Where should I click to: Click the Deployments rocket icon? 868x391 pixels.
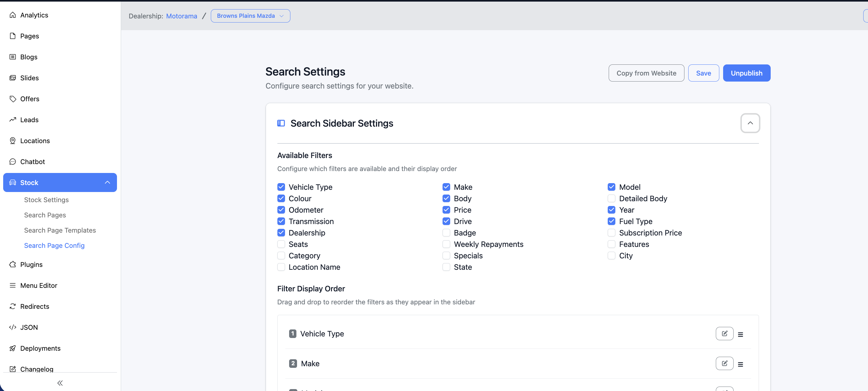[x=12, y=348]
